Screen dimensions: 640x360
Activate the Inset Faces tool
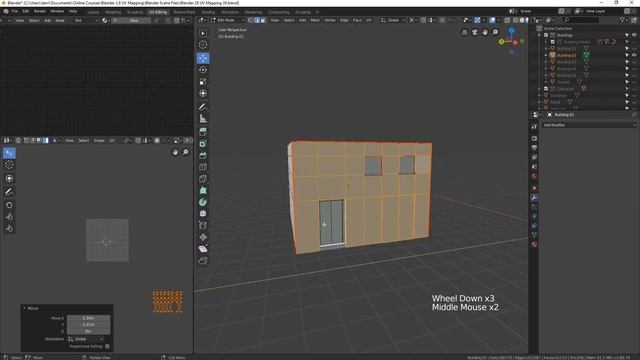pyautogui.click(x=203, y=144)
